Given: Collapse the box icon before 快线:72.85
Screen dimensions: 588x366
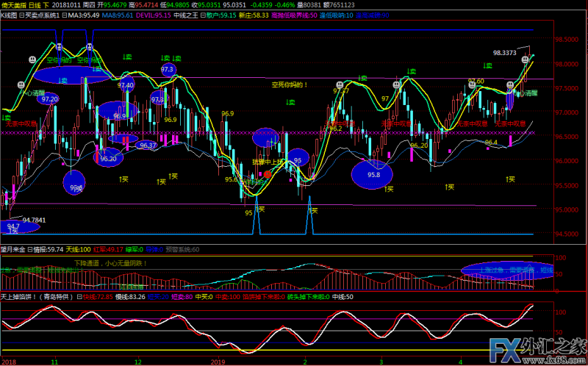Looking at the screenshot, I should coord(79,297).
